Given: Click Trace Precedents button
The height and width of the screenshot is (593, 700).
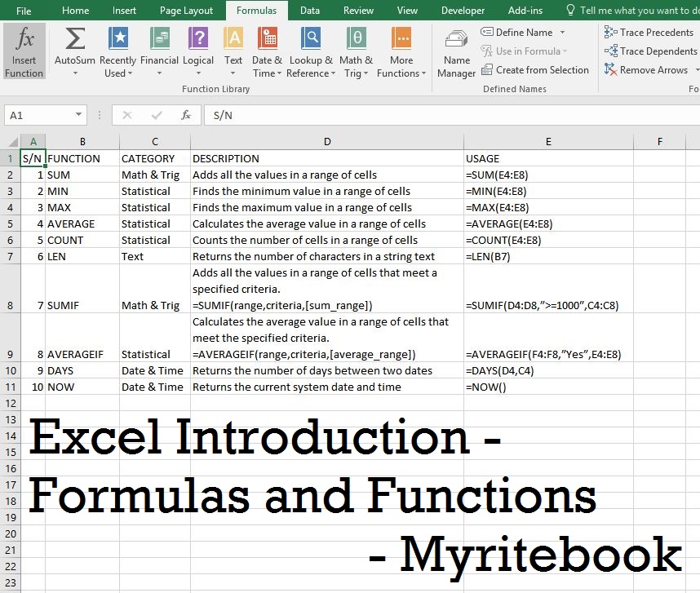Looking at the screenshot, I should [x=649, y=33].
